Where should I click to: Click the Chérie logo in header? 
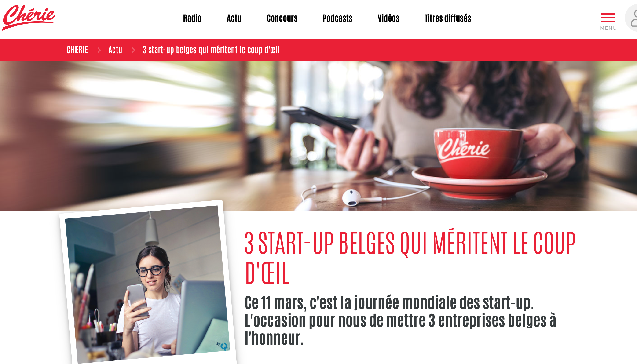pyautogui.click(x=29, y=18)
